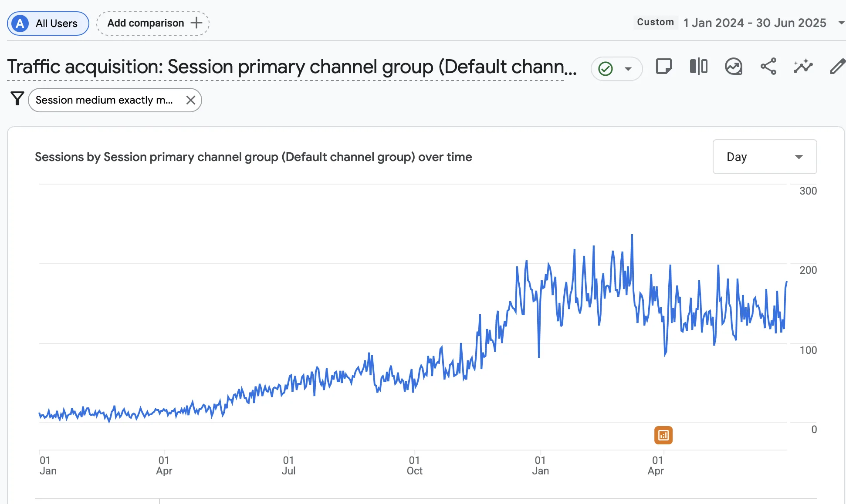The width and height of the screenshot is (846, 504).
Task: Remove the Session medium filter
Action: [x=190, y=100]
